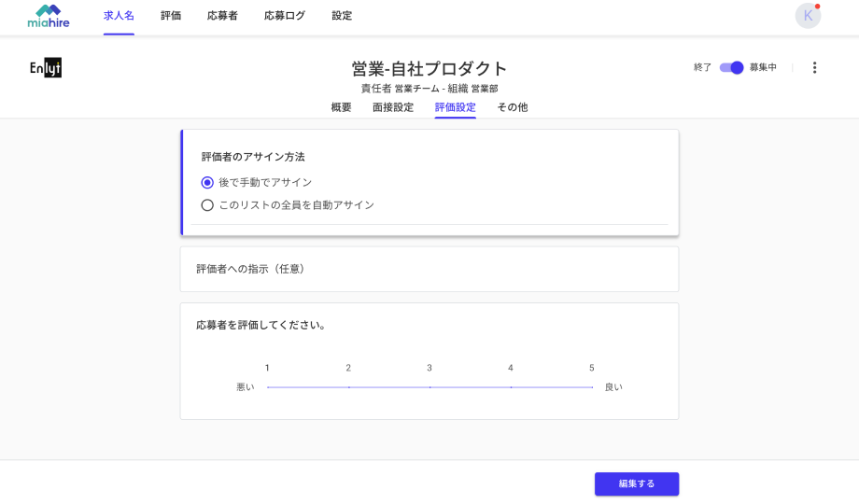Viewport: 859px width, 504px height.
Task: Click the 応募者を評価してください。 question text
Action: [x=261, y=326]
